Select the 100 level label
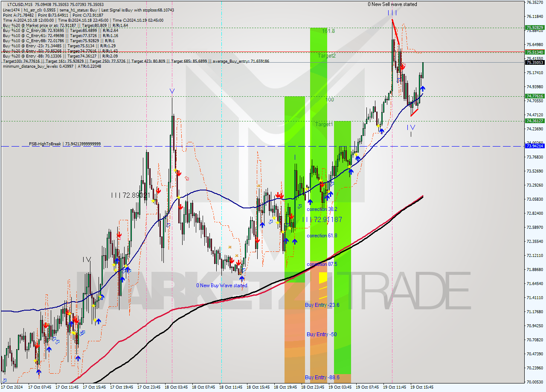This screenshot has width=546, height=392. click(x=330, y=100)
